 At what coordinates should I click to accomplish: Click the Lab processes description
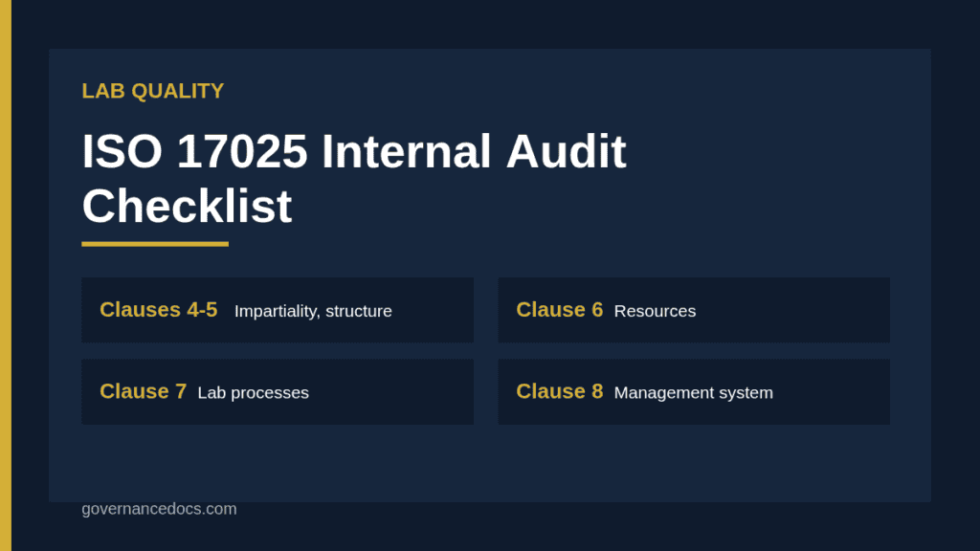click(253, 393)
